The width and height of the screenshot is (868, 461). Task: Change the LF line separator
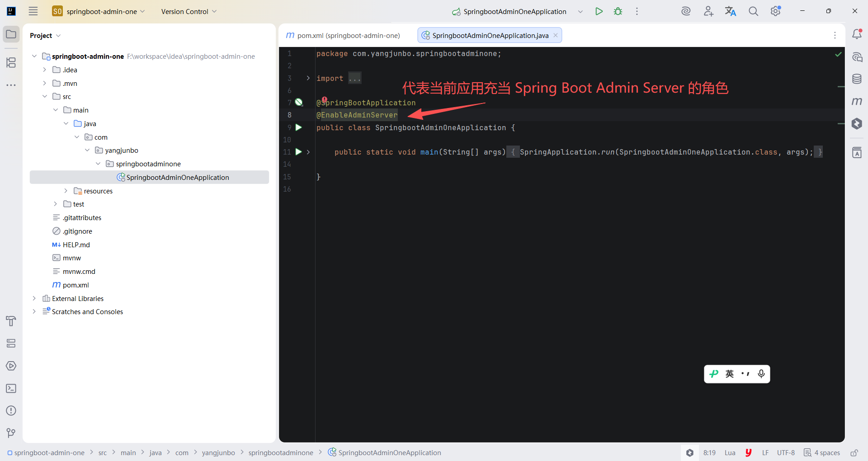tap(765, 453)
